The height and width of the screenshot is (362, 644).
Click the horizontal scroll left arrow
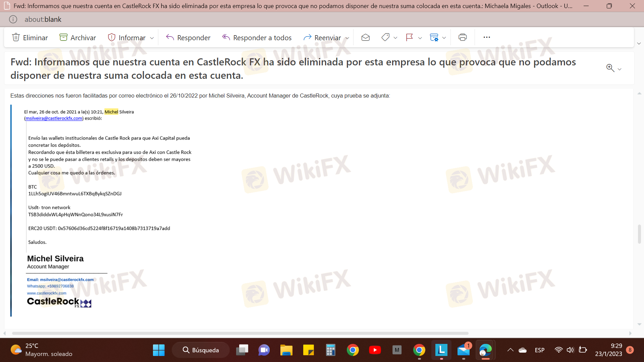coord(5,333)
